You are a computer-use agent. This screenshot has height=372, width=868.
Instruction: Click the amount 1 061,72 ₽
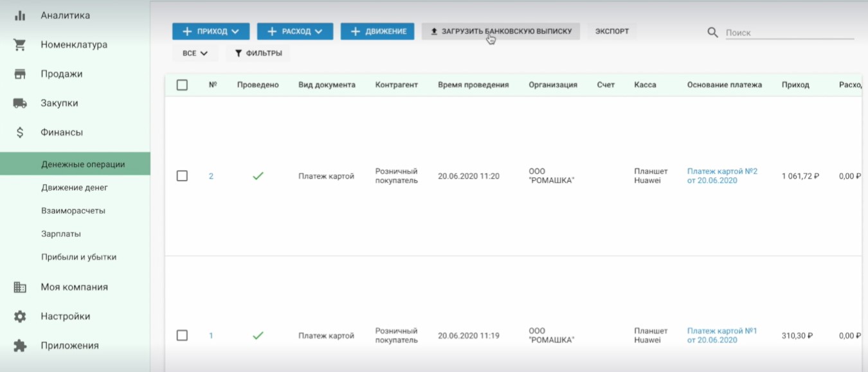click(x=800, y=176)
